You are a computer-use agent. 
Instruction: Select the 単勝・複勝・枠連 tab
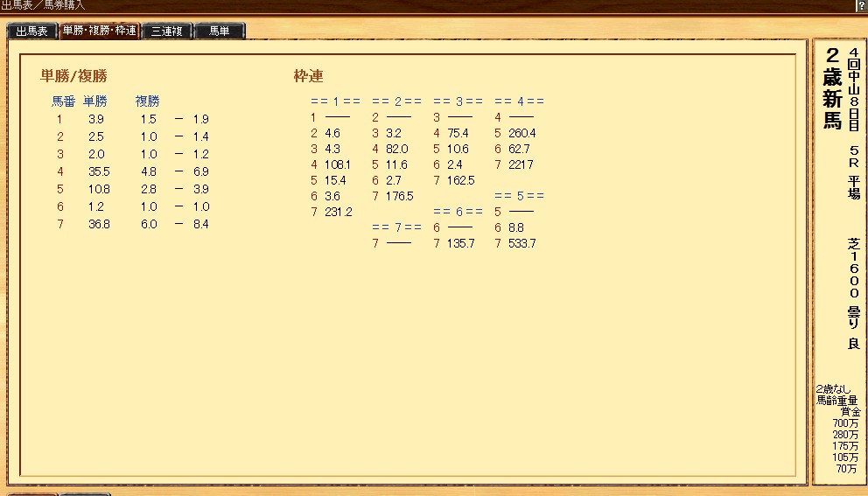coord(100,31)
